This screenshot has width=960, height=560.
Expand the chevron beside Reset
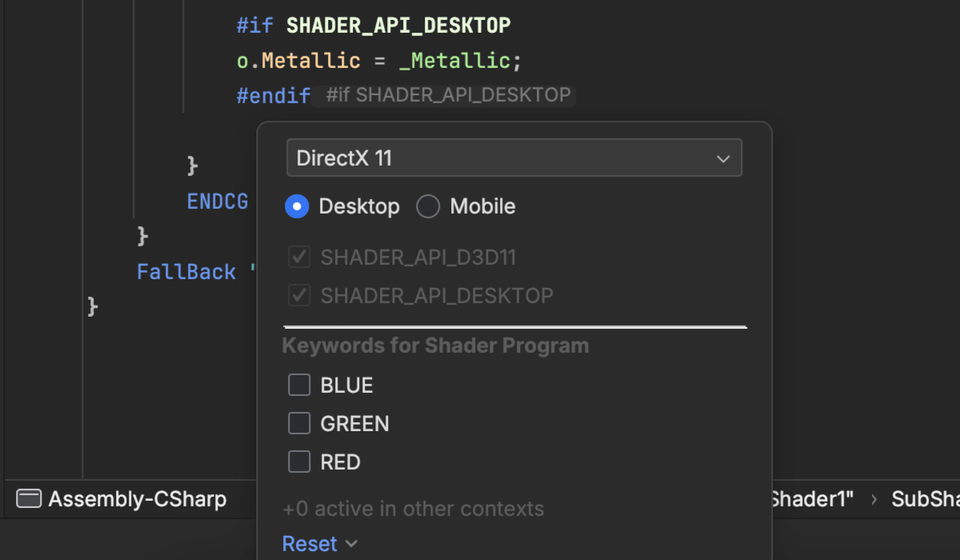pyautogui.click(x=350, y=544)
